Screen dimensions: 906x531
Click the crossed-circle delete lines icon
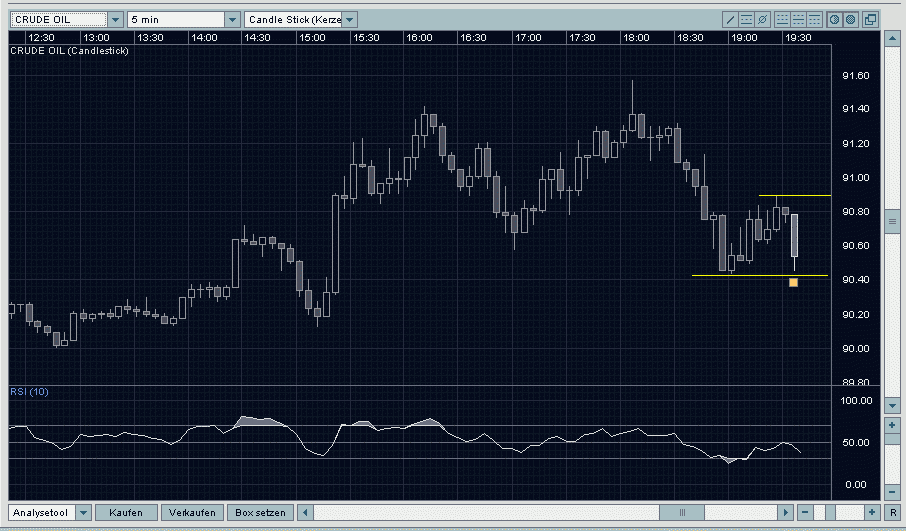pyautogui.click(x=763, y=20)
